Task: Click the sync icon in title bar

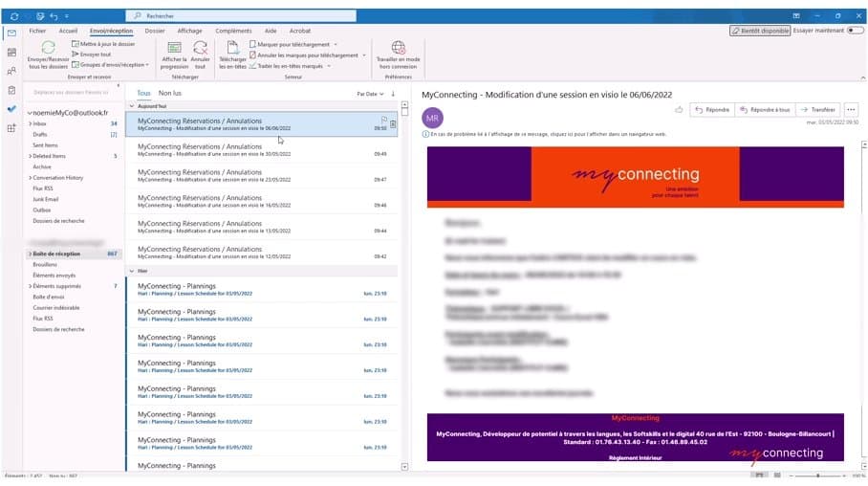Action: (x=14, y=16)
